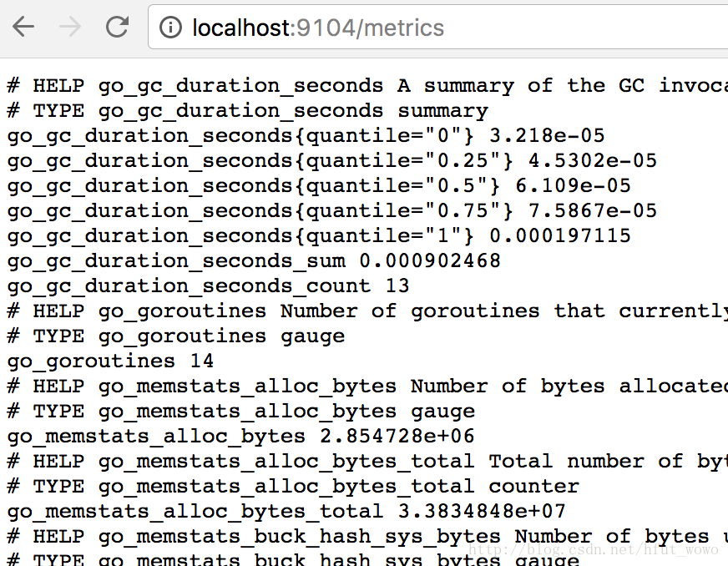Select the quantile="1"} 0.000197115 line
728x566 pixels.
(x=319, y=237)
